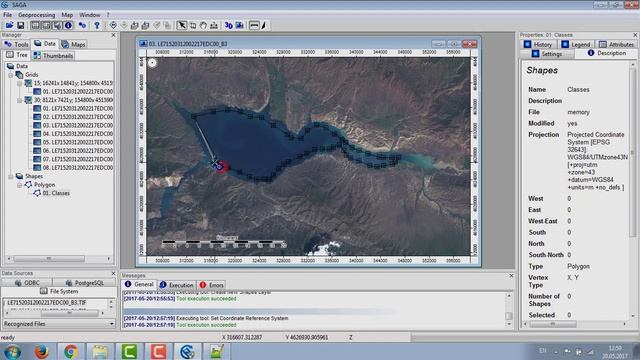Select the Pan hand tool

(x=203, y=25)
